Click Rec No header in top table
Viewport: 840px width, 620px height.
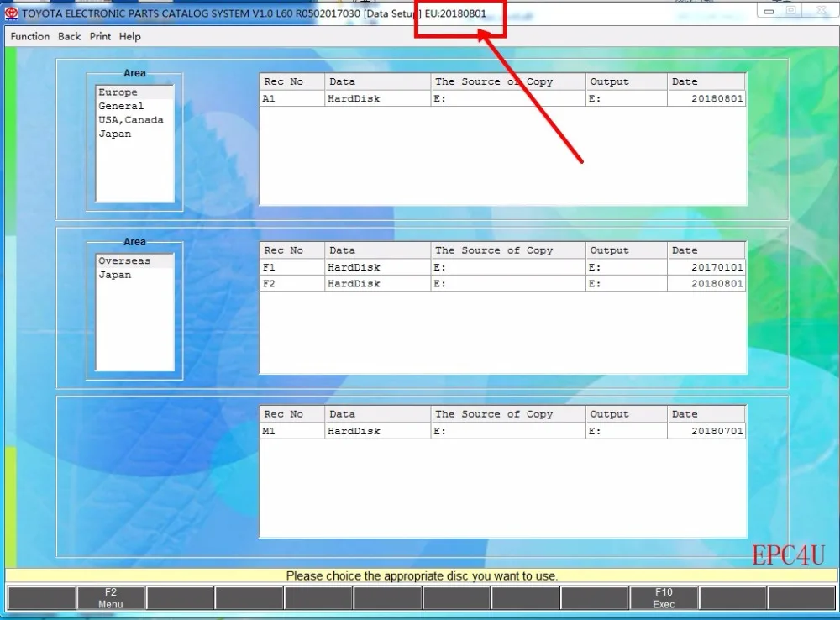292,81
